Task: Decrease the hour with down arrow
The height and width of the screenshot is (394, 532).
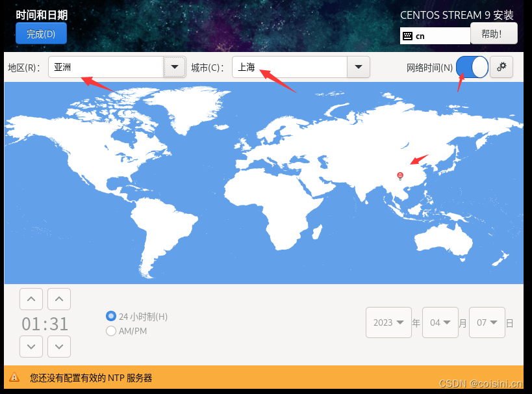Action: [31, 347]
